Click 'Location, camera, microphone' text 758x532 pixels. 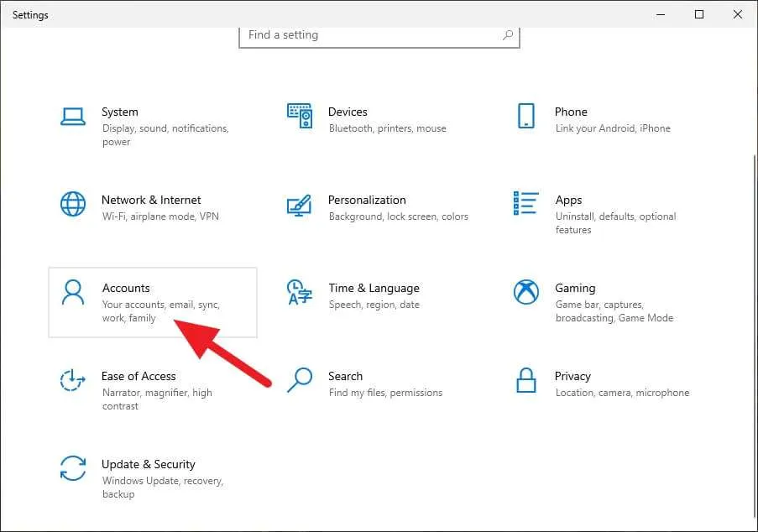(622, 393)
